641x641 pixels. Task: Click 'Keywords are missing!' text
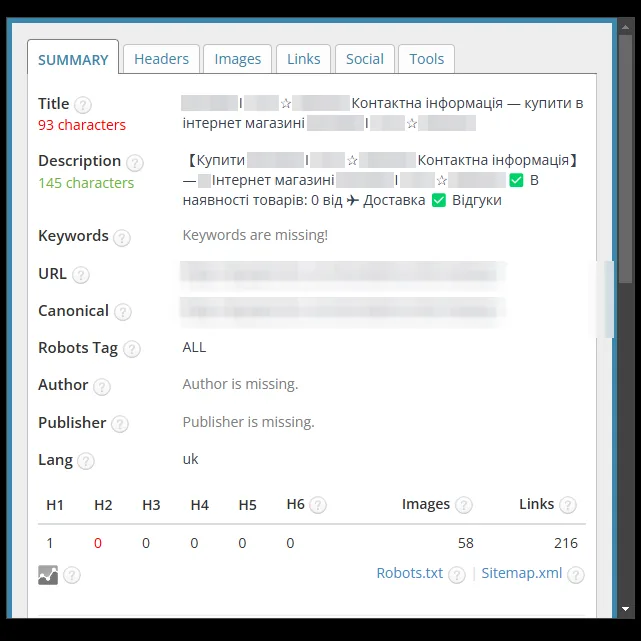pos(255,235)
